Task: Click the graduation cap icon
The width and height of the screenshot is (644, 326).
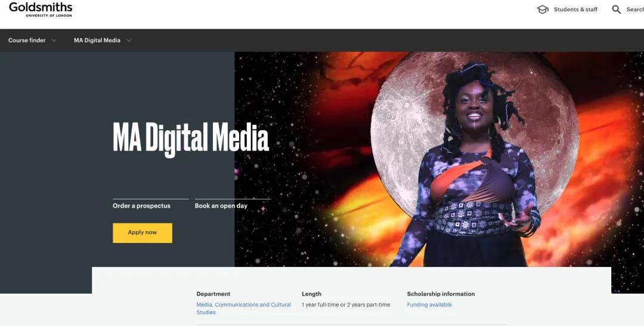Action: [x=543, y=10]
